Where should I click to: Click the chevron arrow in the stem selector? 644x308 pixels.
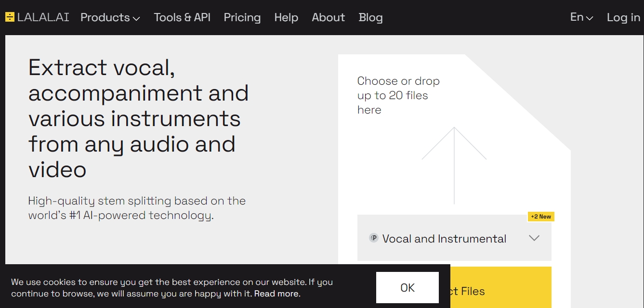point(534,238)
